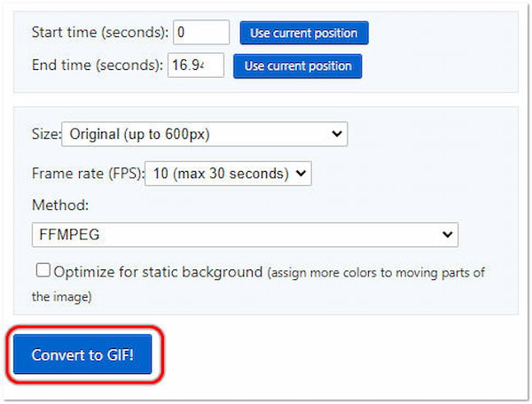Open the Size dropdown showing Original

tap(204, 134)
